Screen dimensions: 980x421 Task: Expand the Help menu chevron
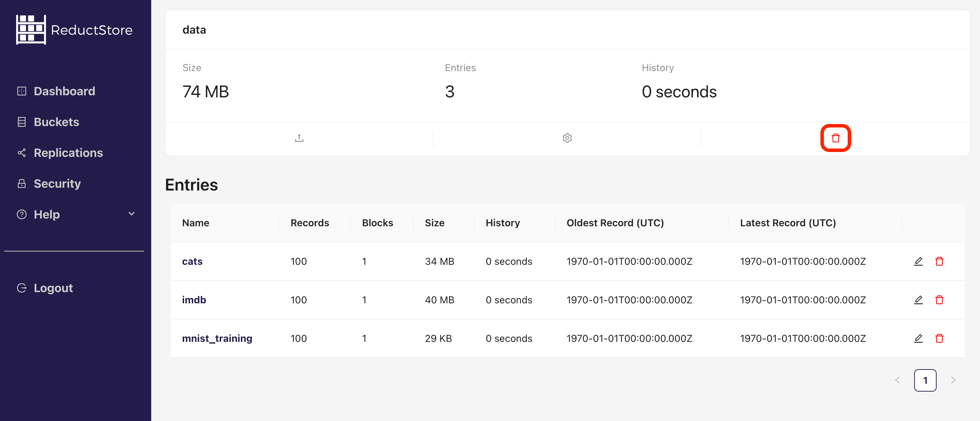click(x=132, y=214)
